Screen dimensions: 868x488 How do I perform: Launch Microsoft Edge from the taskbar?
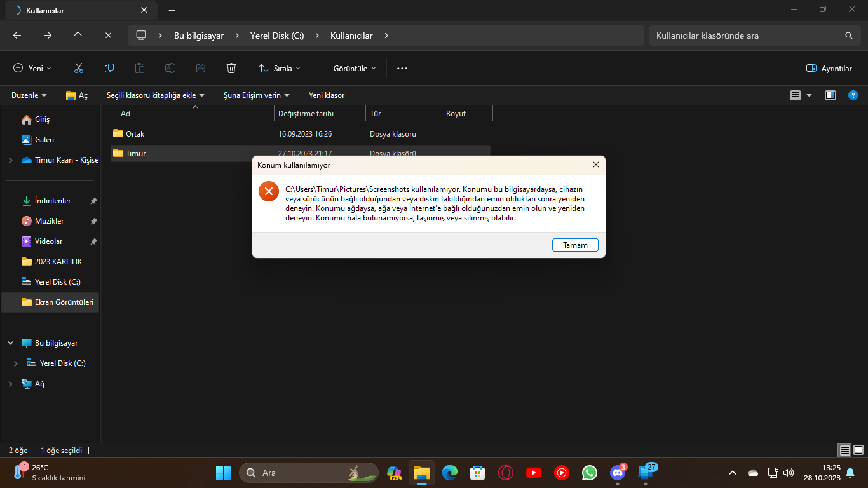click(x=450, y=473)
